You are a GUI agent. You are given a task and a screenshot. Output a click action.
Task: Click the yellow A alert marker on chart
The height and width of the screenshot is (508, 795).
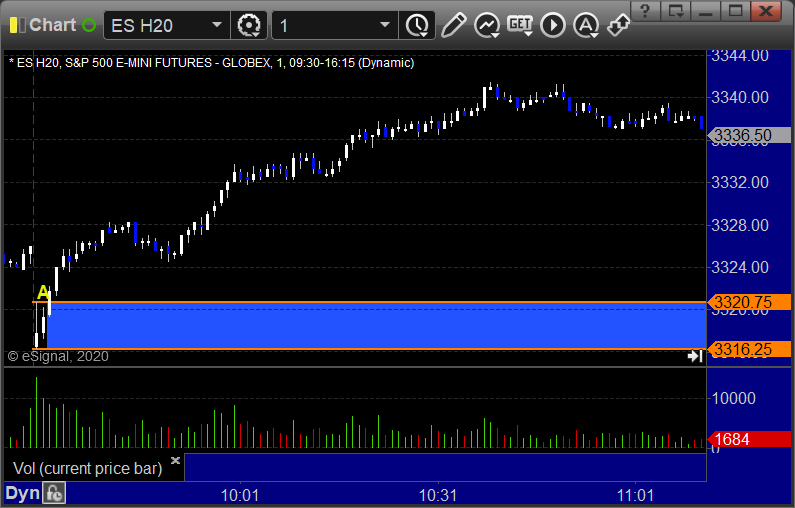coord(44,292)
